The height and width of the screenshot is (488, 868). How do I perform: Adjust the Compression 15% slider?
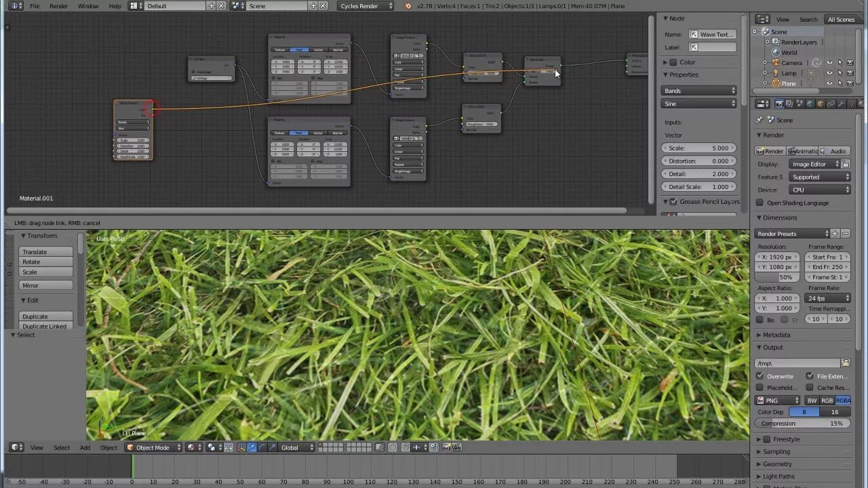802,424
